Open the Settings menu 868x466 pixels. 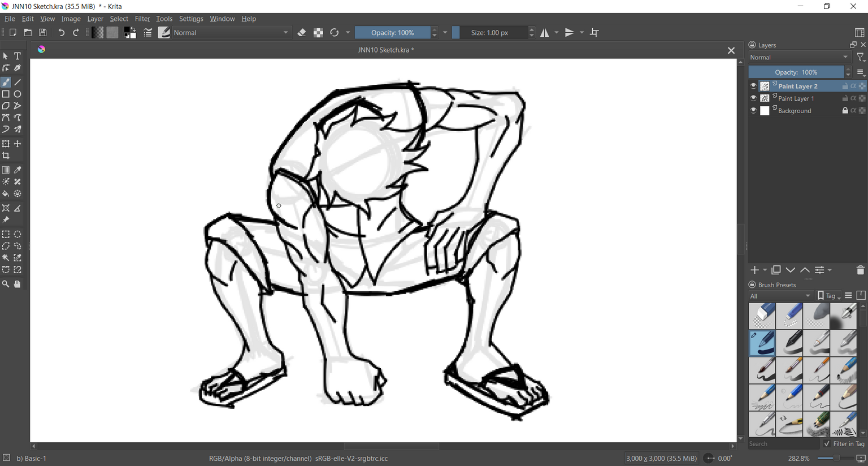pyautogui.click(x=191, y=19)
